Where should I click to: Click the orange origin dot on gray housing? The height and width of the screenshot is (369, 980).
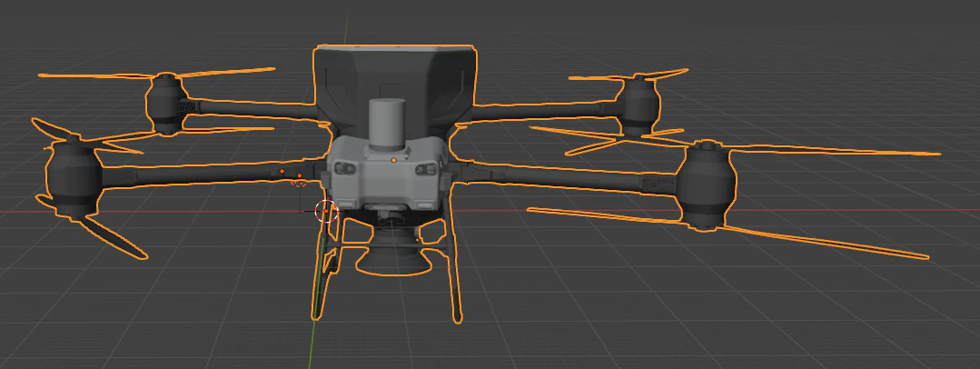click(394, 161)
